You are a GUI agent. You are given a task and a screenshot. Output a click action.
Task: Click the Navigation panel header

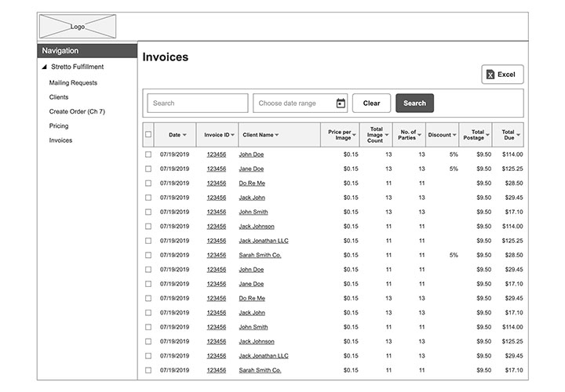[87, 51]
